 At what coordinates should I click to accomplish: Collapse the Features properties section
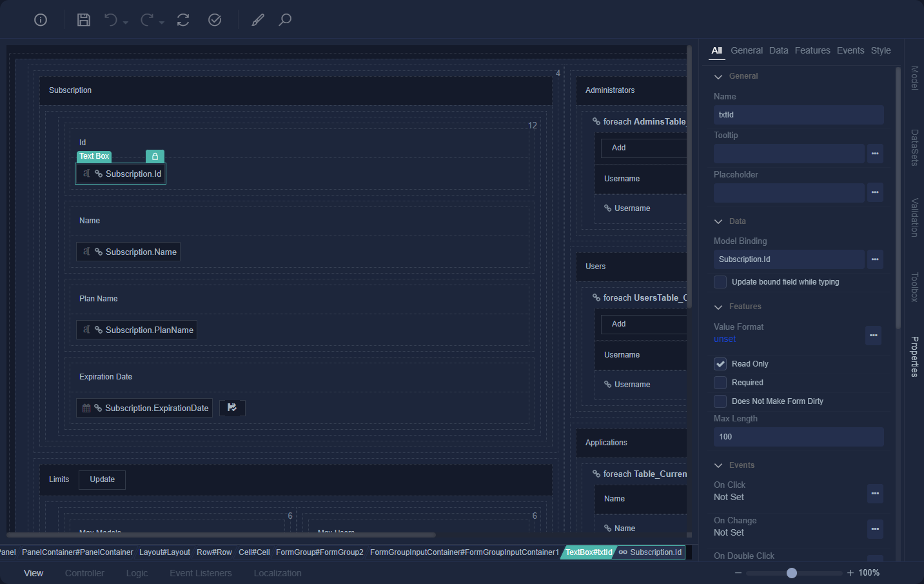pos(718,307)
